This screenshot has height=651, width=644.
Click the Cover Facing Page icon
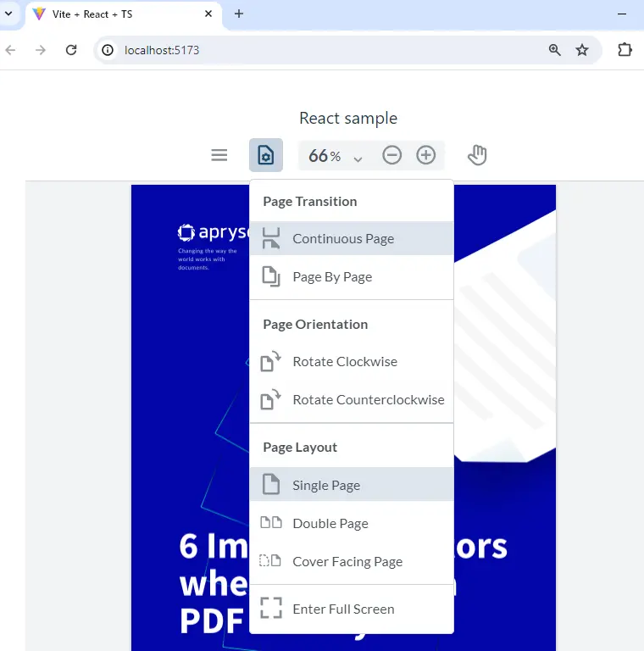coord(270,560)
